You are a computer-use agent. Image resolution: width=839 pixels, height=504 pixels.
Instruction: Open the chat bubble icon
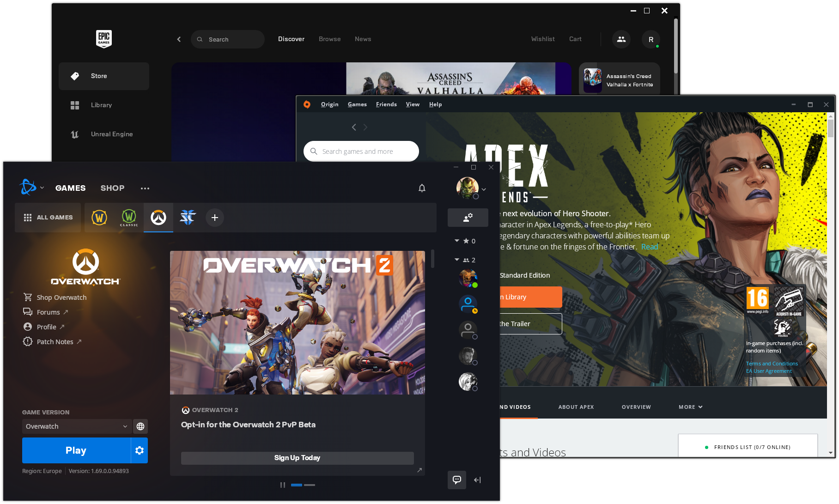pyautogui.click(x=456, y=480)
